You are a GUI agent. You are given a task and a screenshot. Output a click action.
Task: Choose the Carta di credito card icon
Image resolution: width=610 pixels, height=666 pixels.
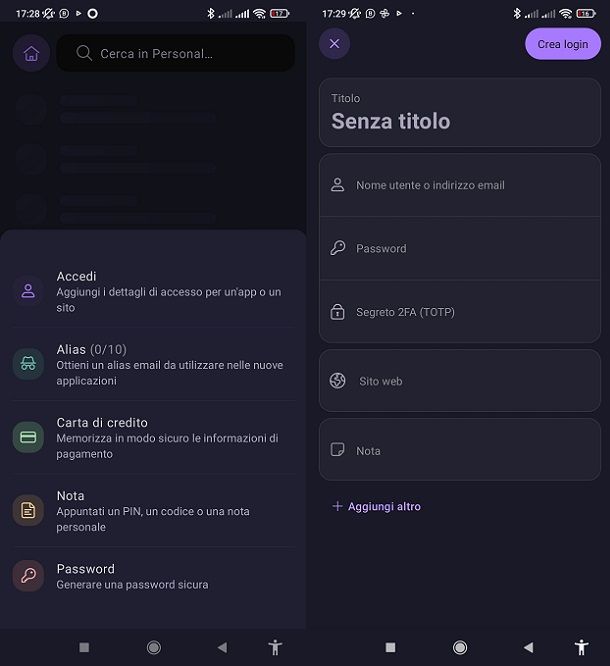click(x=28, y=437)
